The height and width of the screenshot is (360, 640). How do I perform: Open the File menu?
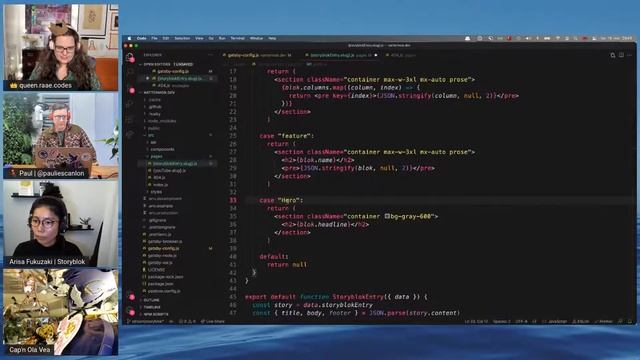[154, 38]
